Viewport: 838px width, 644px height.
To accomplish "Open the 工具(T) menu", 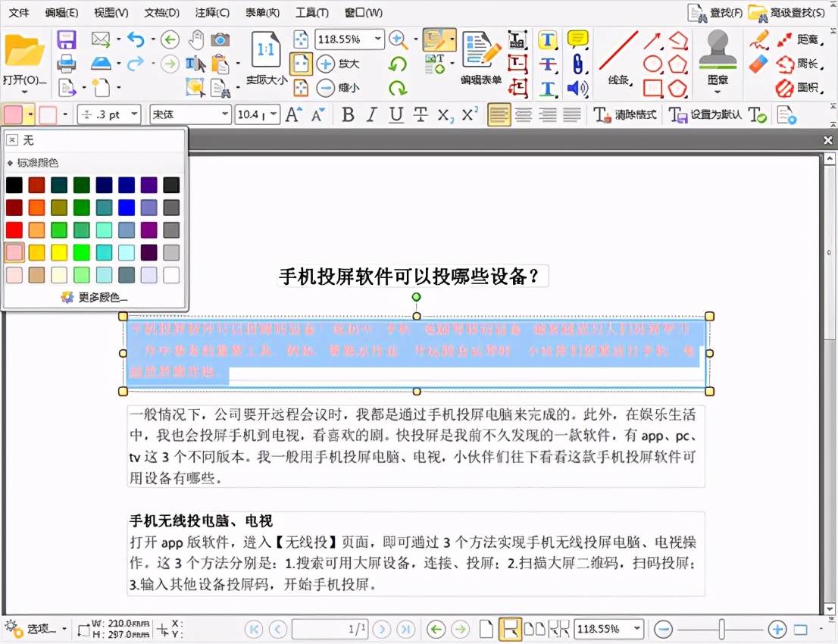I will [311, 12].
